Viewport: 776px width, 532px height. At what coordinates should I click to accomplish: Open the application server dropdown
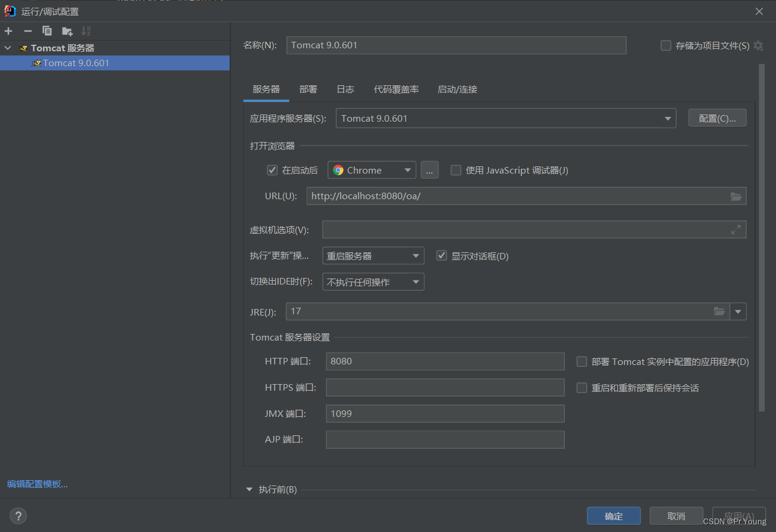[x=667, y=117]
